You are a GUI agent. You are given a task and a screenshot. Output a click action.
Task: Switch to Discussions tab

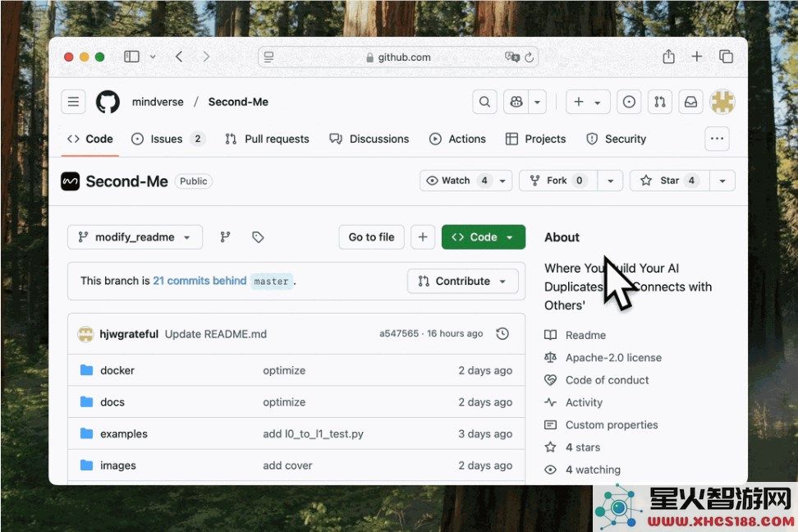click(x=369, y=139)
